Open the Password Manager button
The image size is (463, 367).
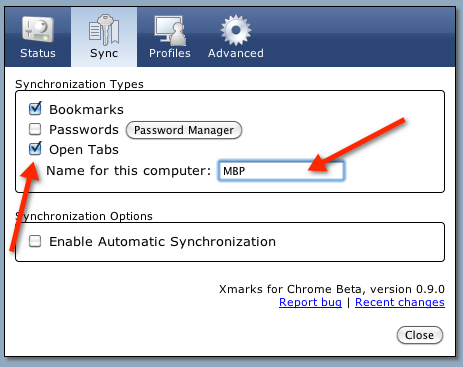click(x=184, y=130)
